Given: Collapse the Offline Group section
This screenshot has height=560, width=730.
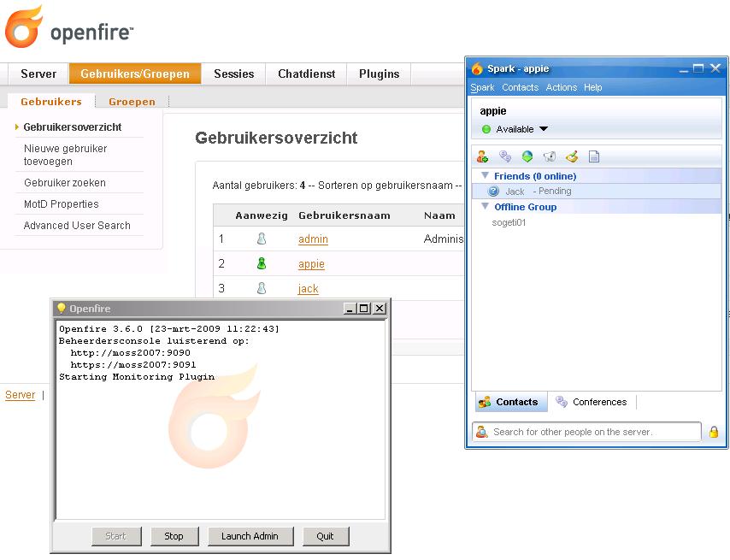Looking at the screenshot, I should [486, 207].
